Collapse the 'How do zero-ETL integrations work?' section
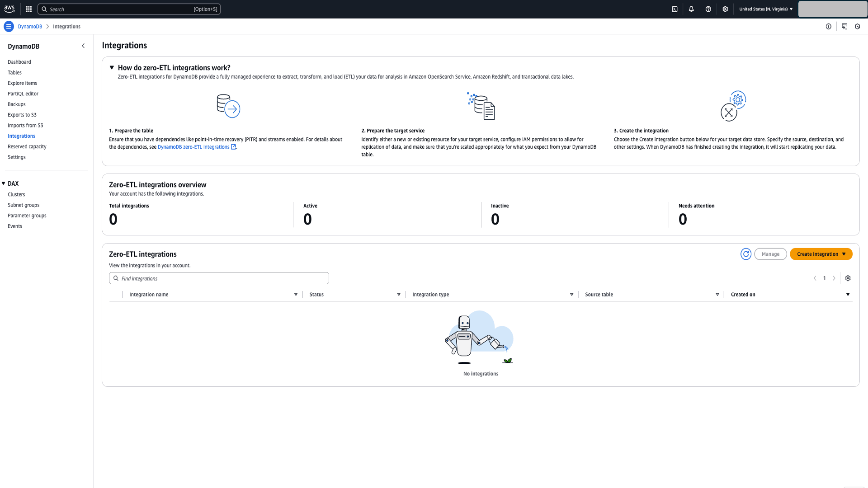 click(x=112, y=67)
